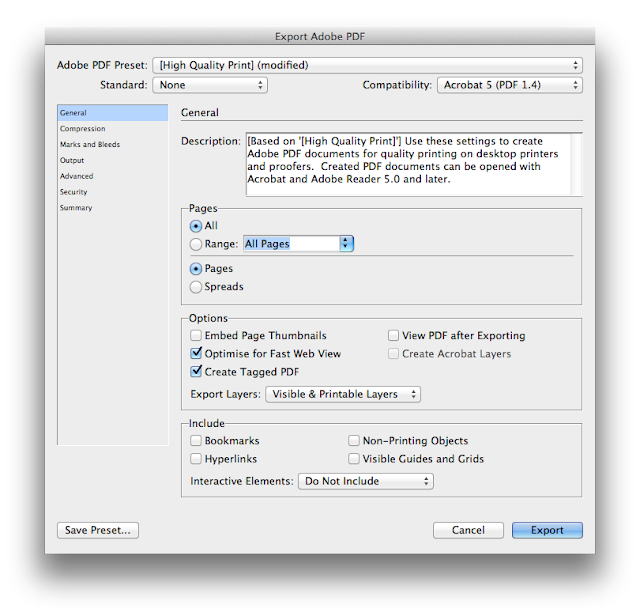Enable Non-Printing Objects checkbox
Viewport: 640px width, 616px height.
click(353, 440)
